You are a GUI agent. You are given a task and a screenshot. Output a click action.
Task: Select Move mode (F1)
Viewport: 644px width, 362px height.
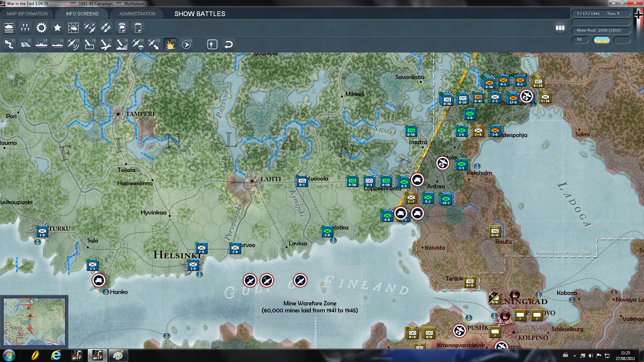(9, 44)
